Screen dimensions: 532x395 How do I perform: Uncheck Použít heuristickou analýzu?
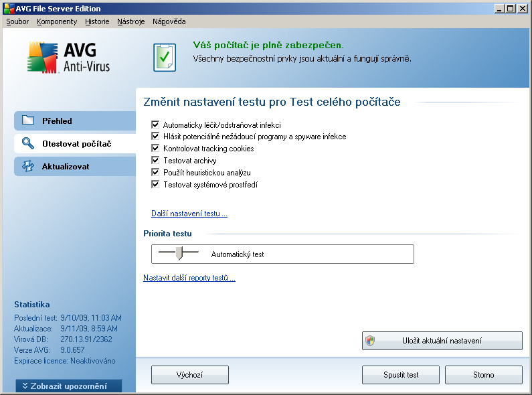[155, 172]
